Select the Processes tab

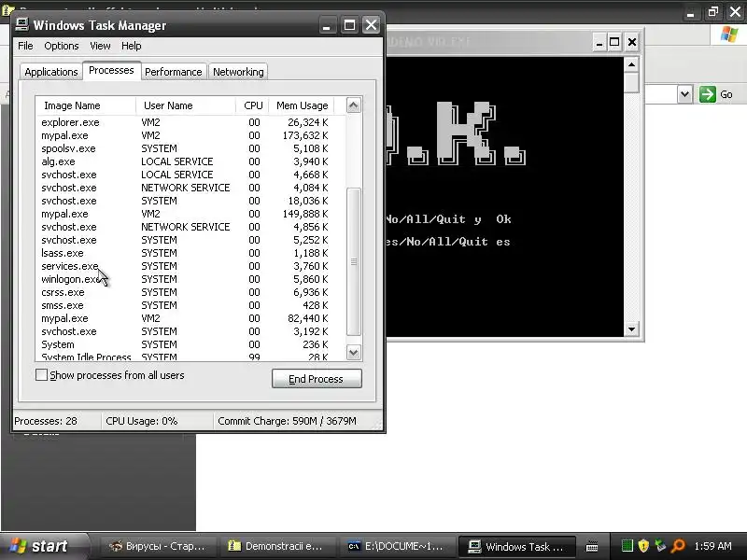tap(111, 71)
